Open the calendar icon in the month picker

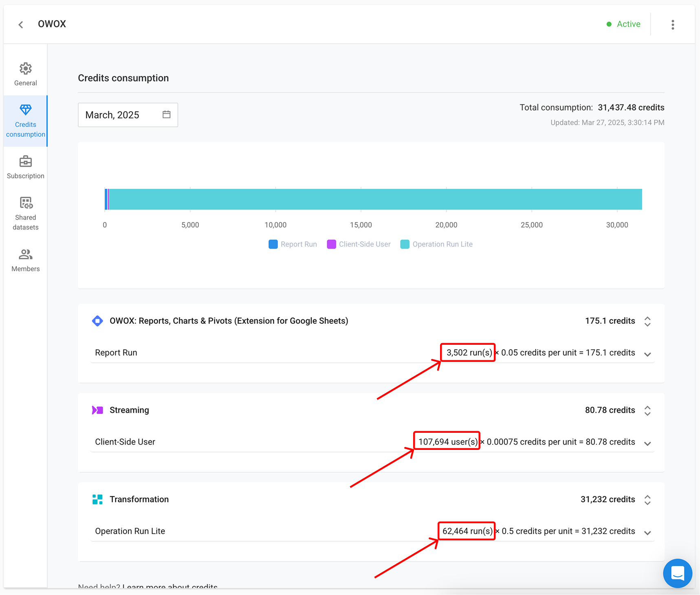pyautogui.click(x=166, y=115)
